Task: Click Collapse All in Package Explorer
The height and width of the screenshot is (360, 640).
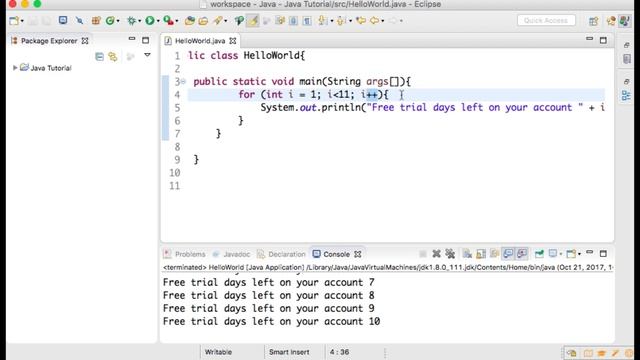Action: pyautogui.click(x=99, y=56)
